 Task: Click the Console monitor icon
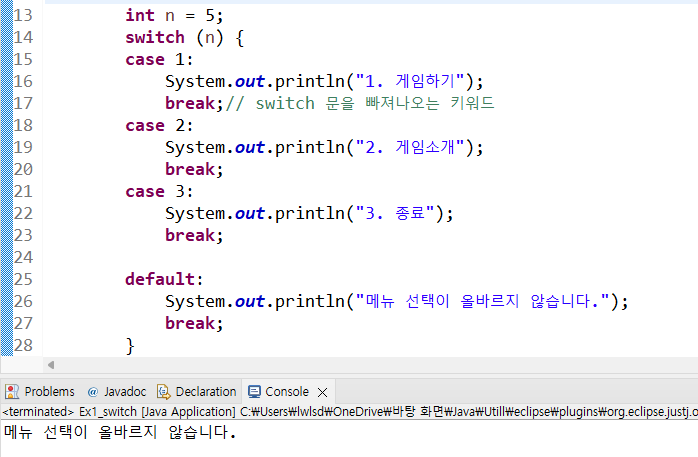click(255, 392)
